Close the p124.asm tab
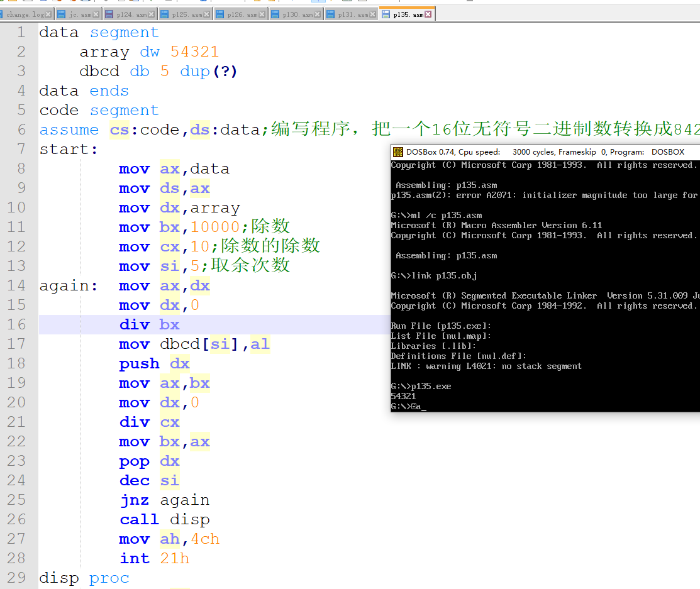This screenshot has width=700, height=589. [151, 14]
